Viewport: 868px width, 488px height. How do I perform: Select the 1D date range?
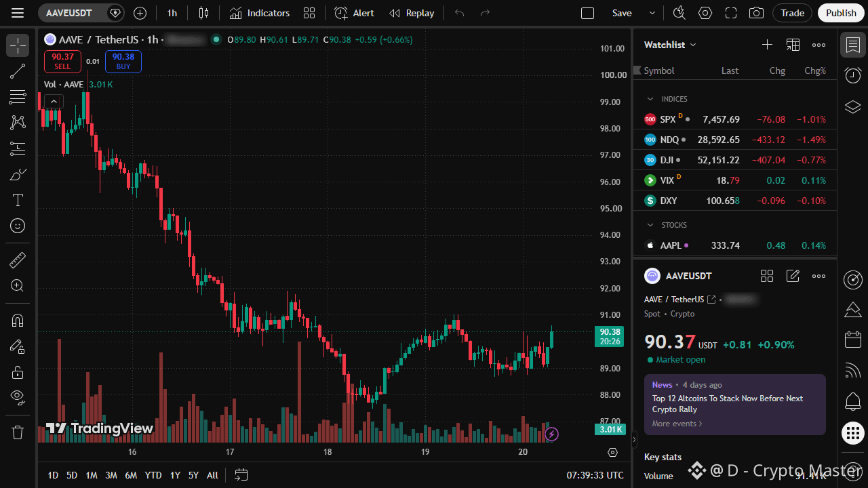tap(53, 475)
